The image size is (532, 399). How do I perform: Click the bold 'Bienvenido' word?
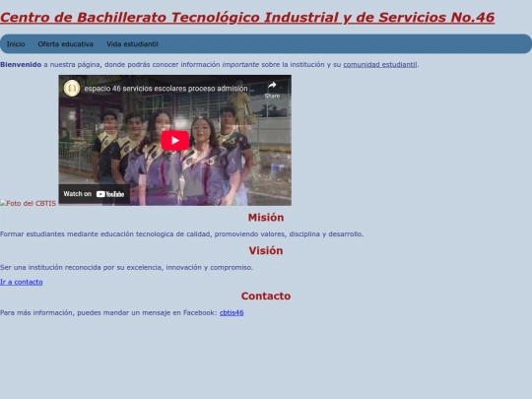click(x=21, y=64)
